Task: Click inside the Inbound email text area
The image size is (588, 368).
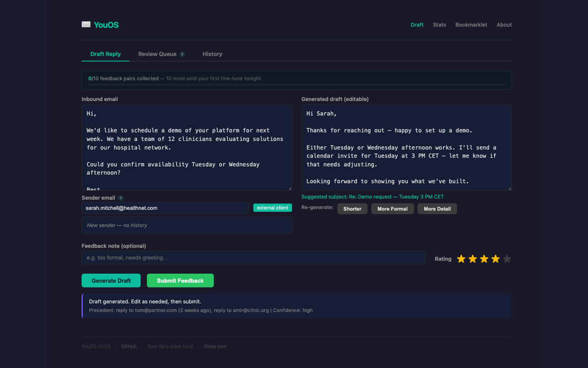Action: coord(187,148)
